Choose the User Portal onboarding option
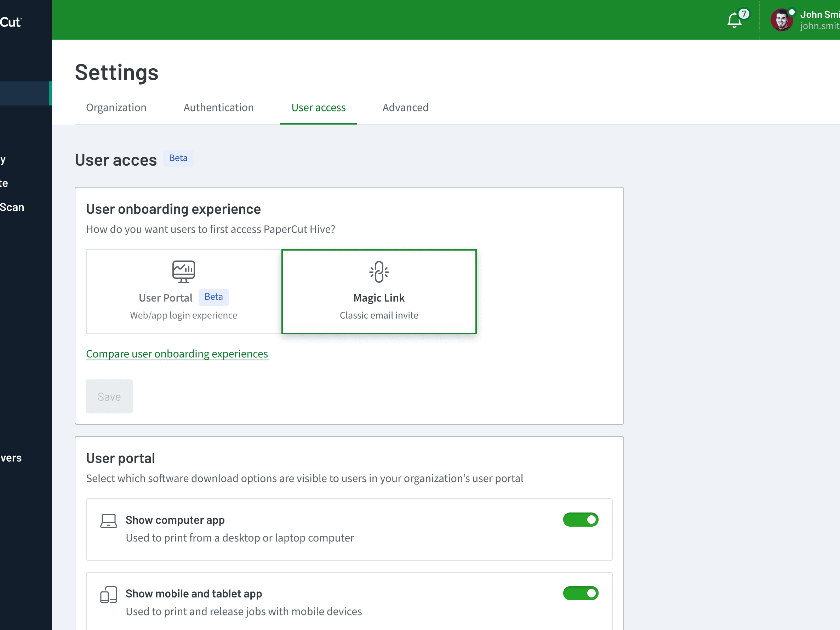840x630 pixels. tap(183, 292)
